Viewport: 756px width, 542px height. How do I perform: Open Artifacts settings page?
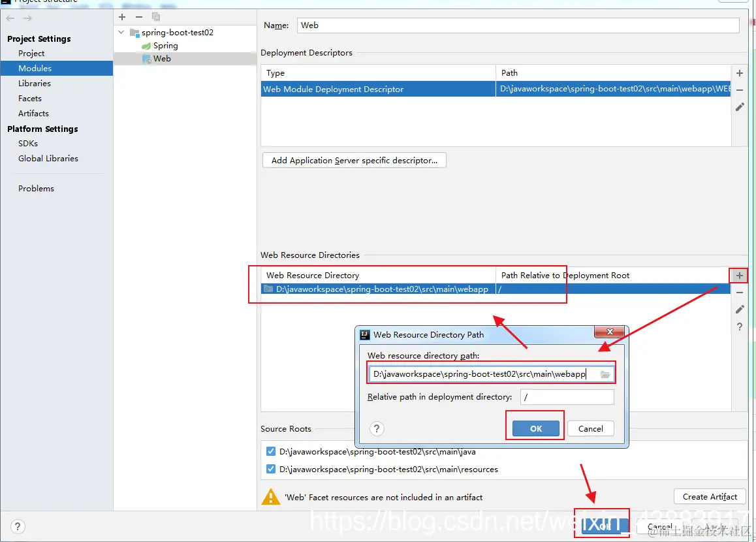[33, 114]
